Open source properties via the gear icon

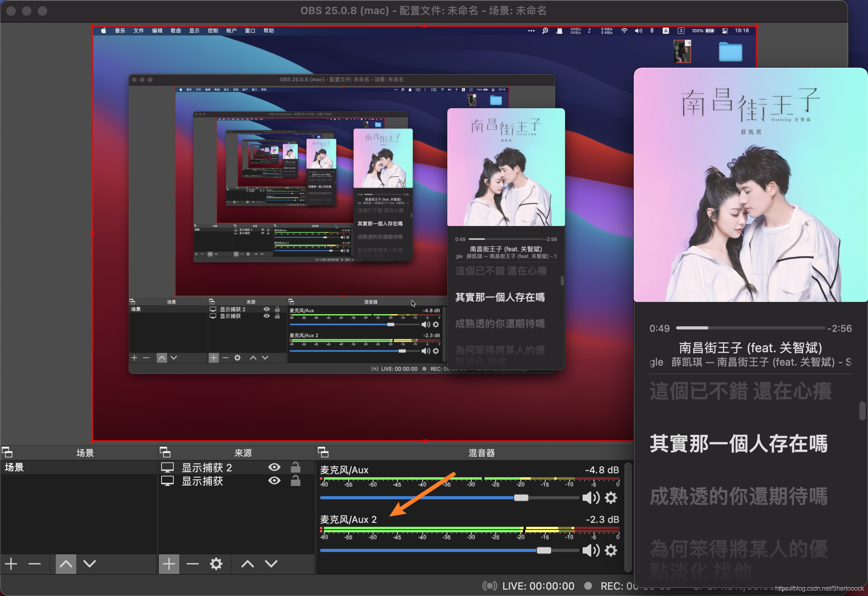[216, 564]
